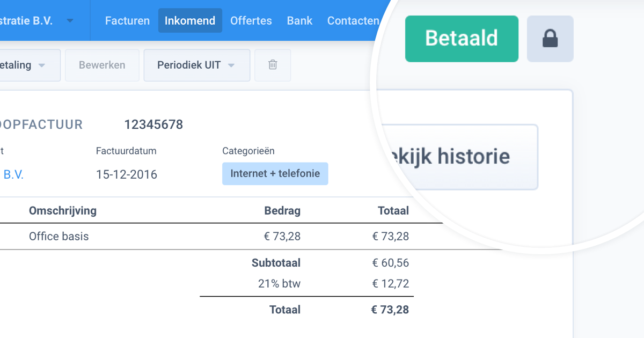Viewport: 644px width, 338px height.
Task: Switch to the Facturen tab
Action: [x=127, y=20]
